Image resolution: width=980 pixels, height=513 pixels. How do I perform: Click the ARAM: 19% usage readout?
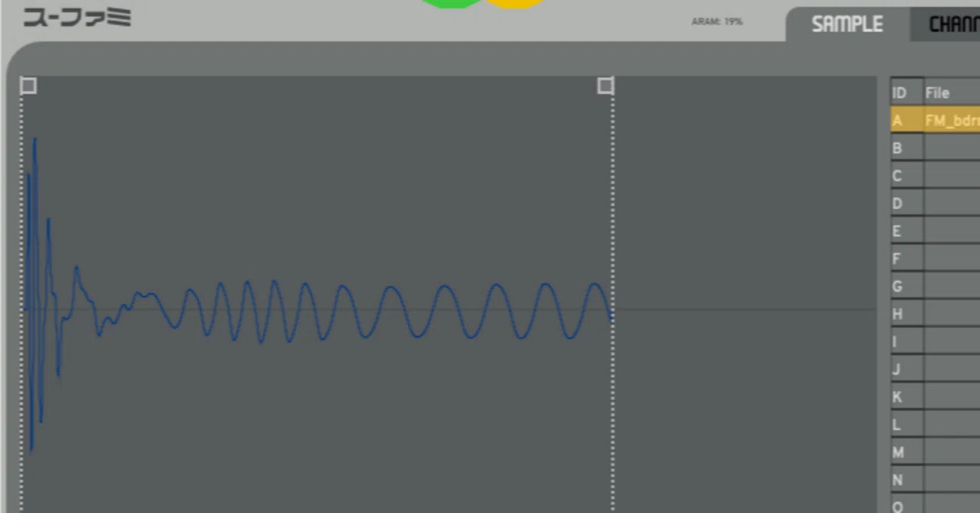717,21
